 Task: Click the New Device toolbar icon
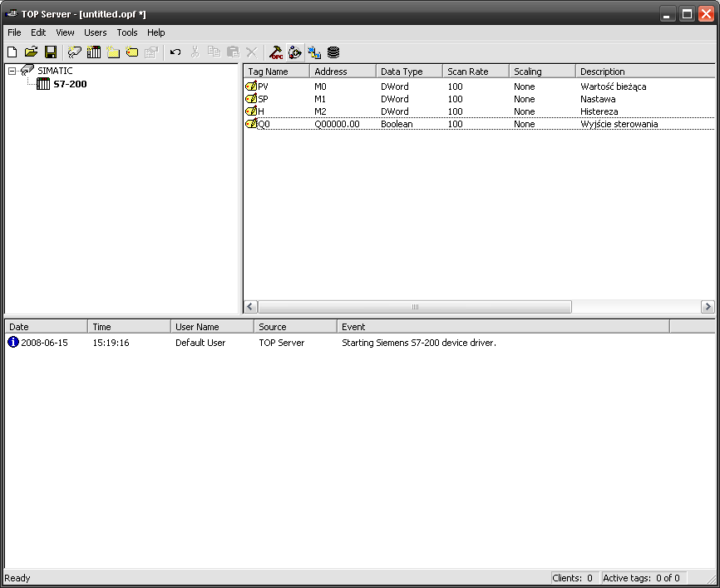pyautogui.click(x=94, y=52)
